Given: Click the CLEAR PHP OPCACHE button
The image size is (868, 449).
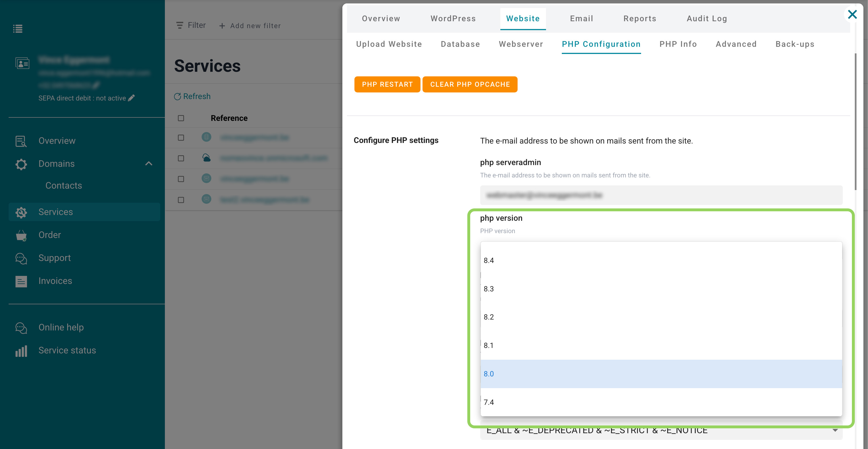Looking at the screenshot, I should 470,84.
